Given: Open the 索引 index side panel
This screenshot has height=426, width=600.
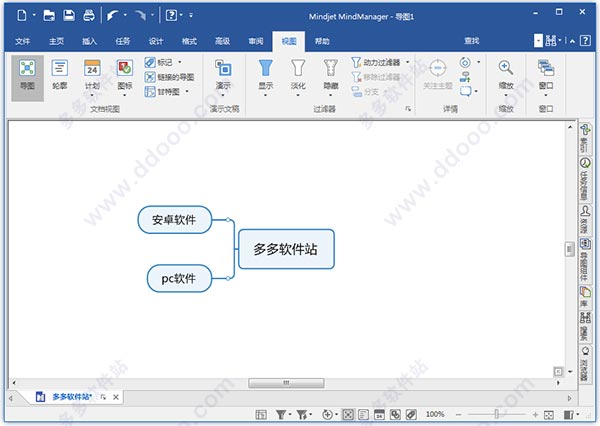Looking at the screenshot, I should [585, 138].
